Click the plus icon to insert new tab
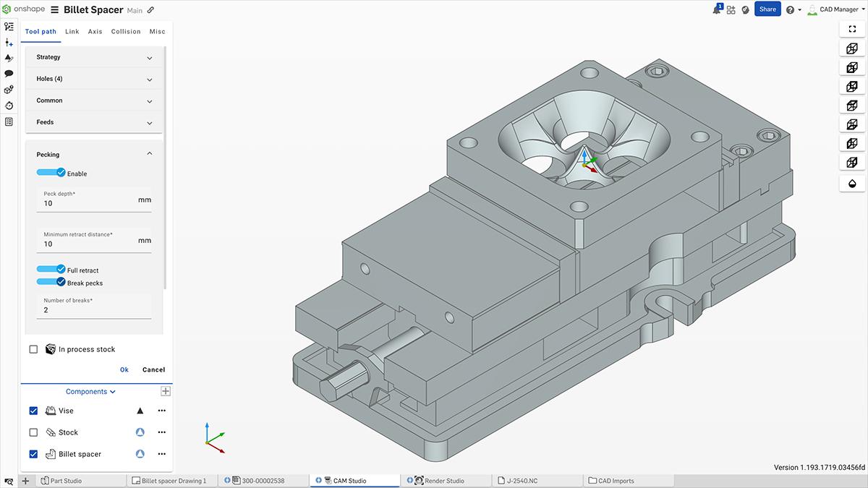This screenshot has width=868, height=488. tap(25, 481)
